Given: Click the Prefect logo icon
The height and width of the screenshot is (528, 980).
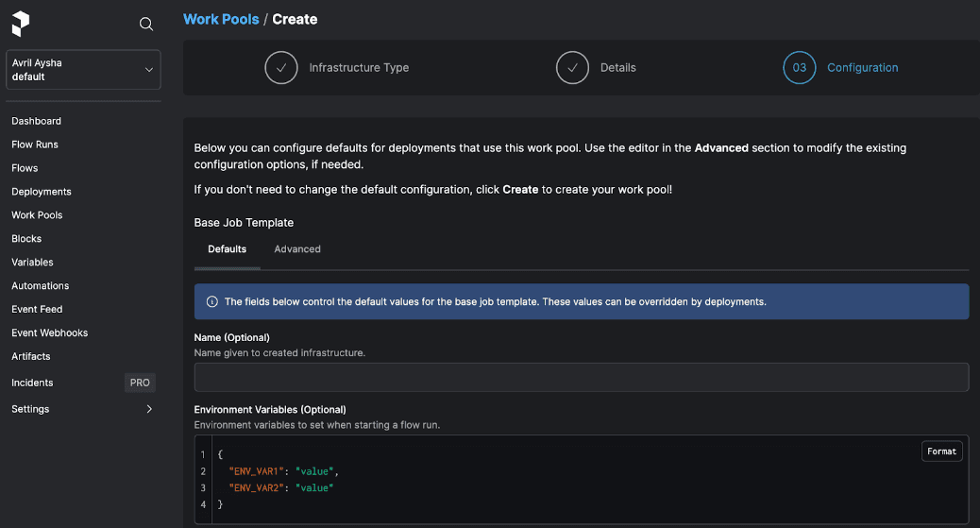Looking at the screenshot, I should [21, 24].
